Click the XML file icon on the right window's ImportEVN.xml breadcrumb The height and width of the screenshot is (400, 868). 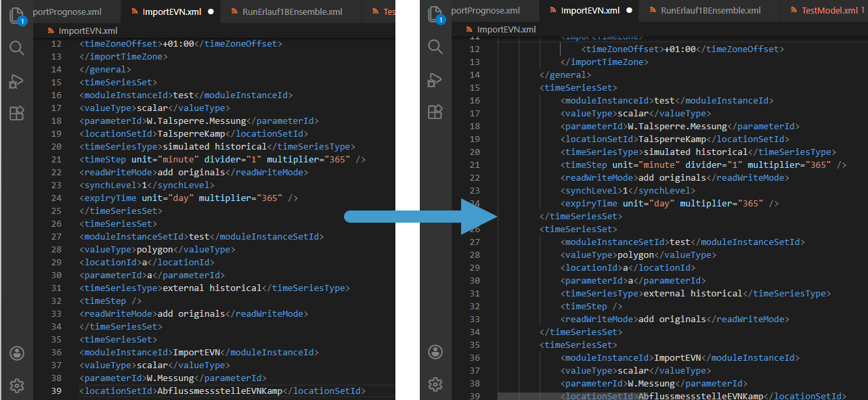[x=470, y=29]
